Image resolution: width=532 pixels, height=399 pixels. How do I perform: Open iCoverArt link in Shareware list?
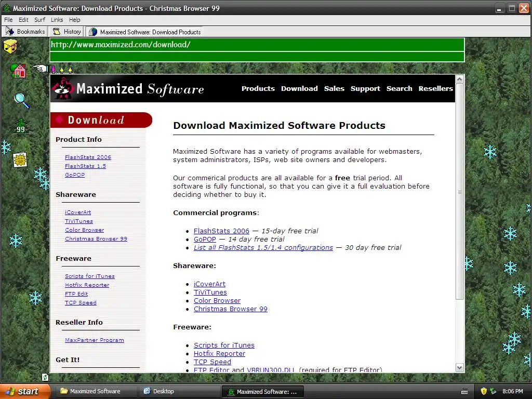(210, 284)
